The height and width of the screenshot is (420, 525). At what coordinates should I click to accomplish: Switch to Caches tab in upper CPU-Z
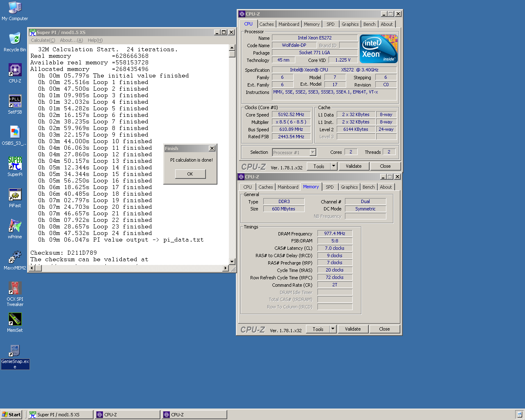click(x=266, y=24)
